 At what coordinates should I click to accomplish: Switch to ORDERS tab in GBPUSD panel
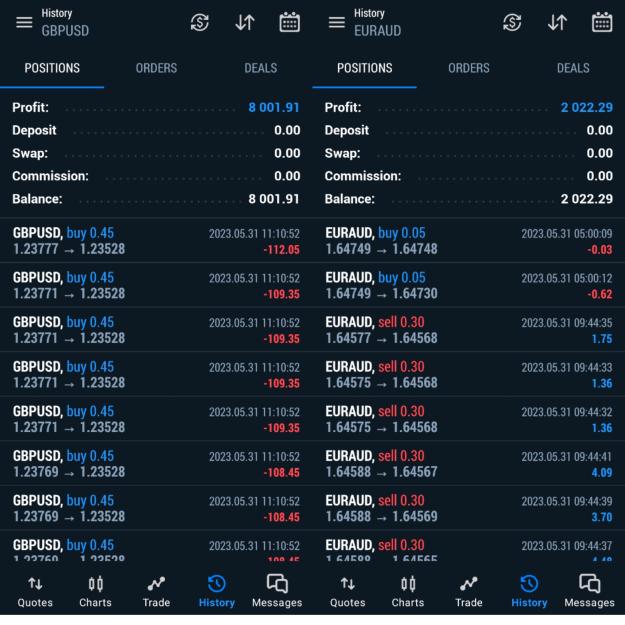pyautogui.click(x=156, y=68)
